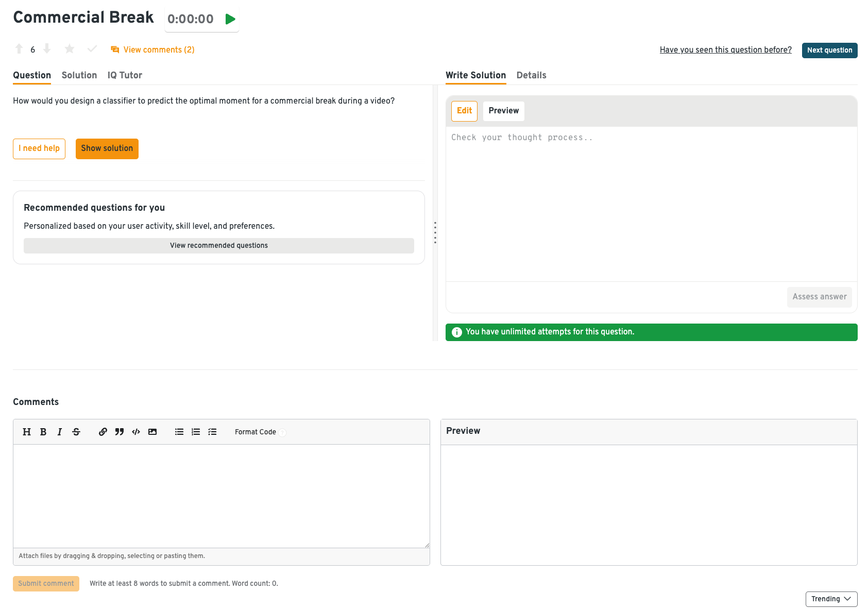This screenshot has height=609, width=868.
Task: Mark the question as completed with the checkmark
Action: pos(92,49)
